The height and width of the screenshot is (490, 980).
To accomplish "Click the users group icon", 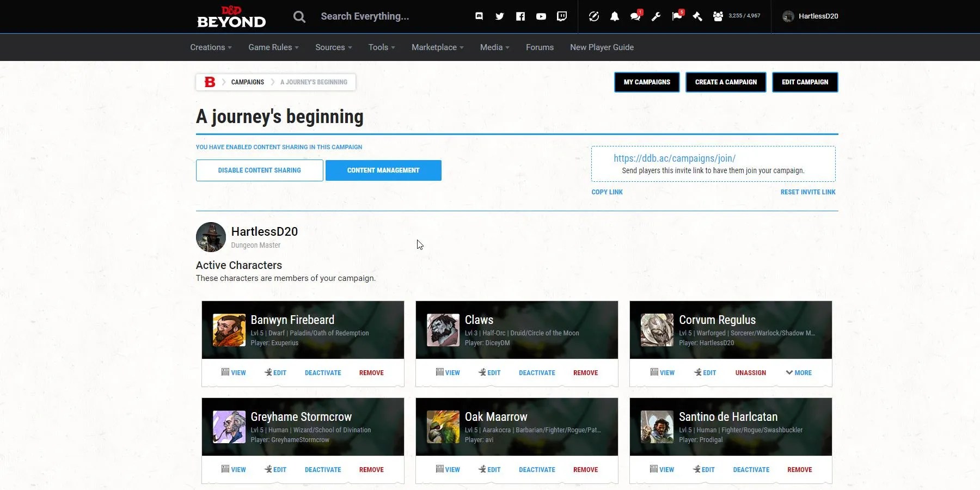I will point(718,16).
